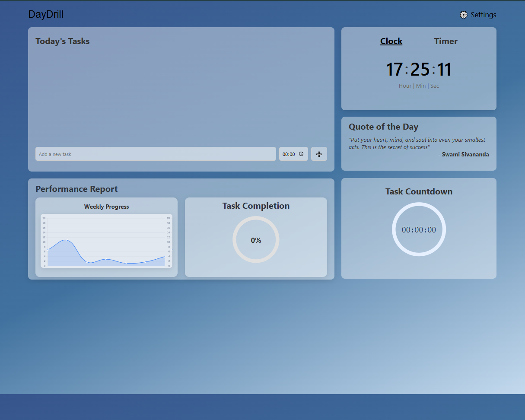Click the 00:00 task time field
The width and height of the screenshot is (525, 420).
pyautogui.click(x=293, y=154)
